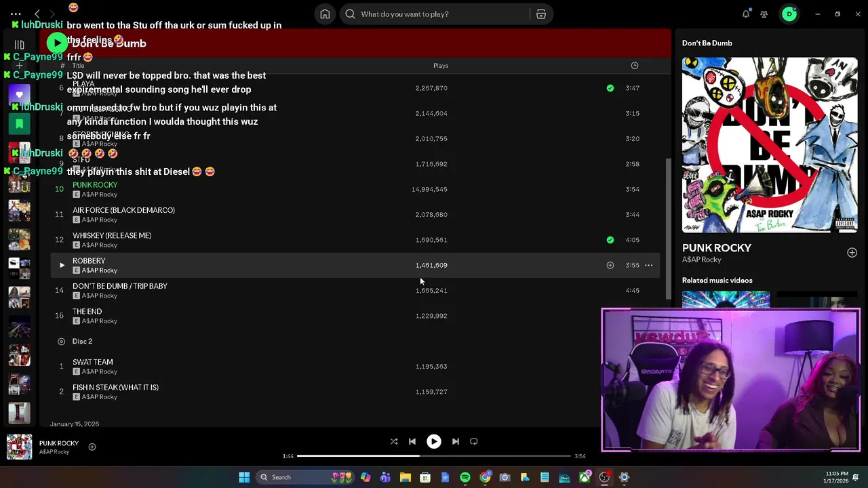
Task: Play ROBBERY using its row play icon
Action: tap(61, 265)
